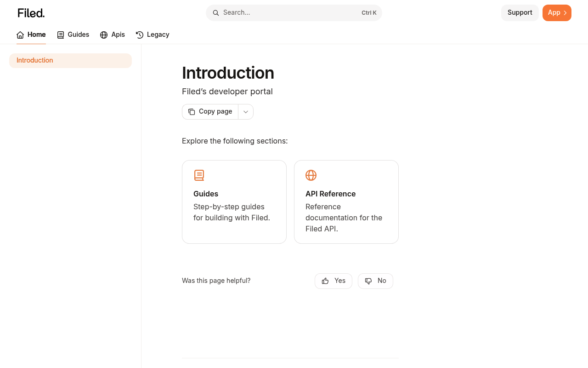Image resolution: width=588 pixels, height=368 pixels.
Task: Click the Apis globe icon in navigation
Action: (x=104, y=35)
